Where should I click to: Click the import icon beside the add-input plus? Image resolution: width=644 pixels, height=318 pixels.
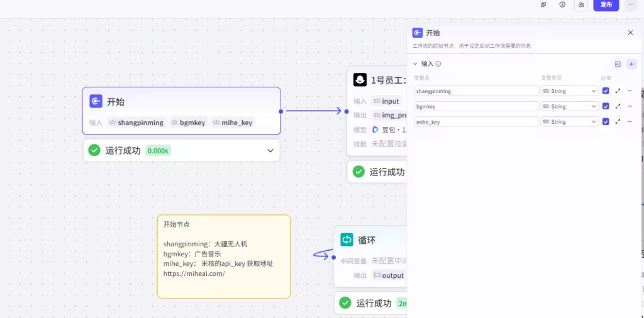pos(618,64)
